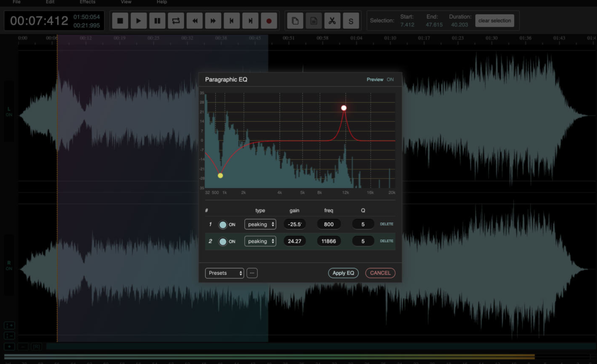The image size is (597, 364).
Task: Skip to the end of the track
Action: point(250,21)
